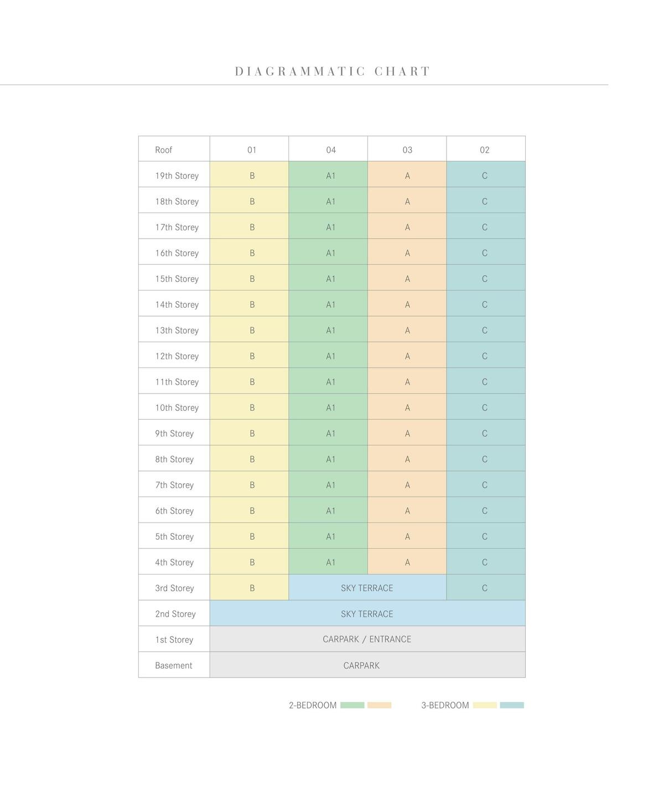This screenshot has width=664, height=812.
Task: Click the 2nd Storey SKY TERRACE bar
Action: click(367, 613)
